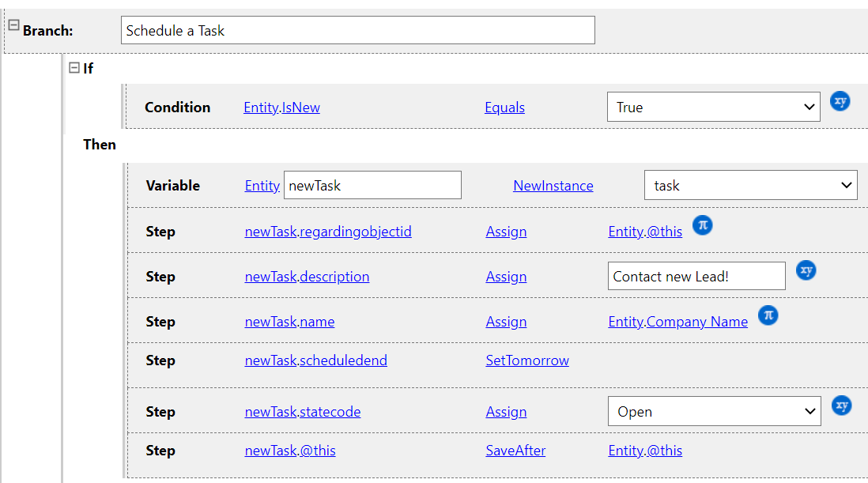Viewport: 868px width, 483px height.
Task: Collapse the If block
Action: [x=74, y=68]
